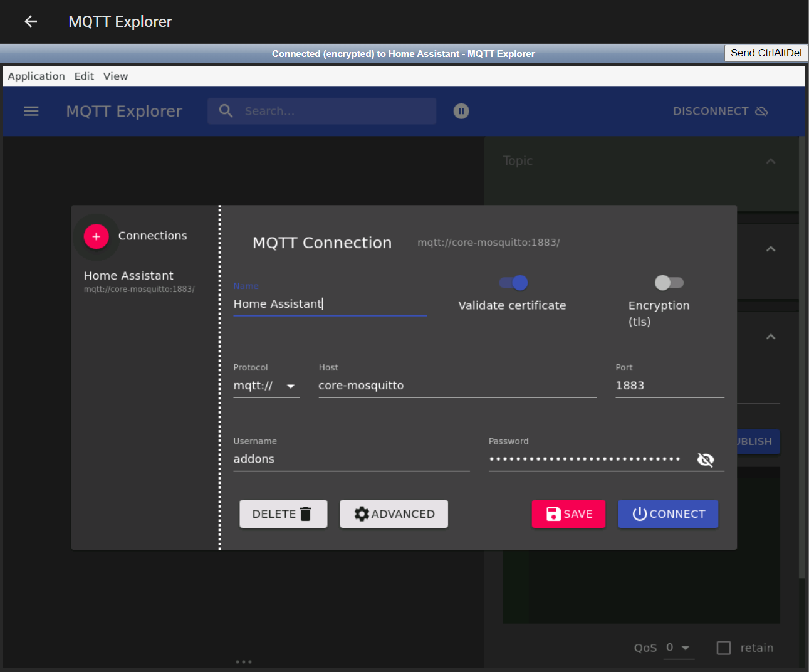Click the Connect button

(668, 514)
